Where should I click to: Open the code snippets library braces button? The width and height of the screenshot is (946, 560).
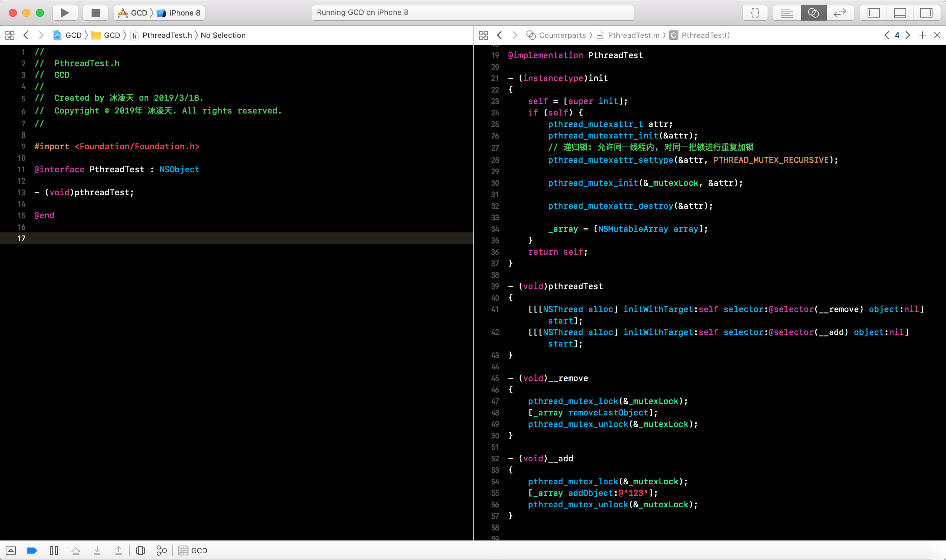click(x=755, y=13)
